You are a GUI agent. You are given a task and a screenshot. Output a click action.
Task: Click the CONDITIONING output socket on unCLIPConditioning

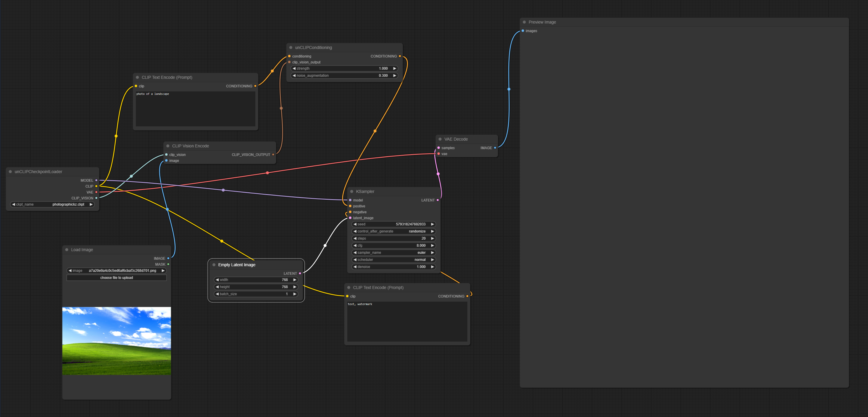[x=400, y=56]
